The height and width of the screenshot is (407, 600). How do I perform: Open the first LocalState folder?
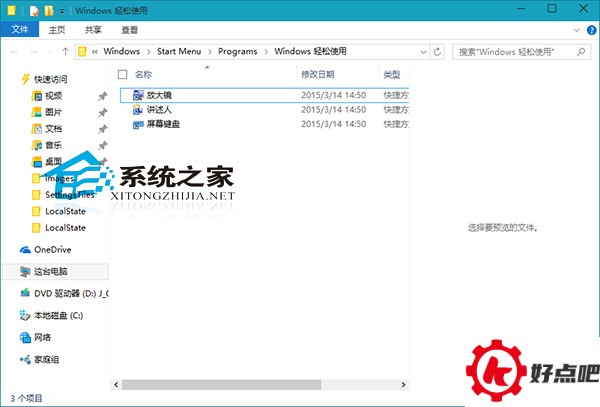pyautogui.click(x=65, y=211)
